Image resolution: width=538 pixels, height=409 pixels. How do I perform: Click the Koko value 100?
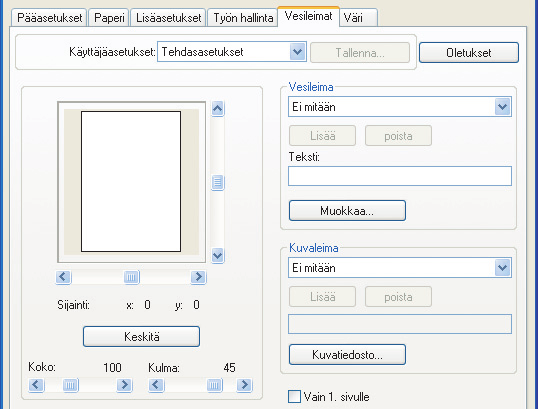112,367
